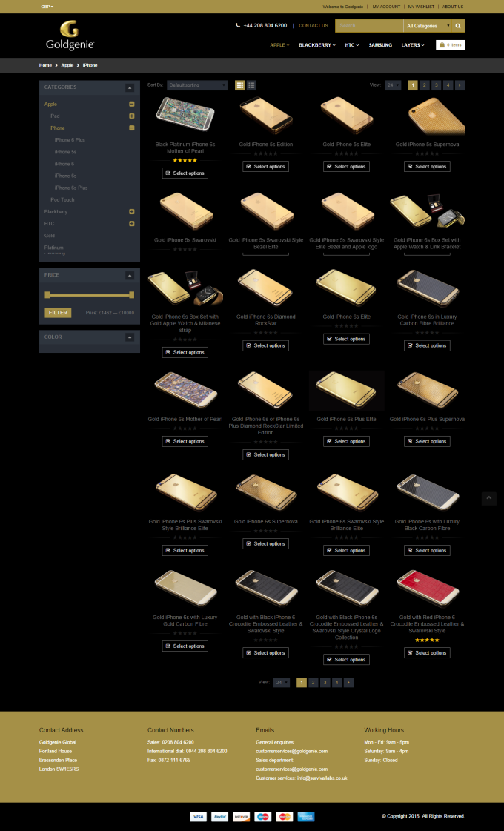Select options for Gold iPhone 6s Mother of Pearl
The height and width of the screenshot is (831, 504).
pos(185,441)
